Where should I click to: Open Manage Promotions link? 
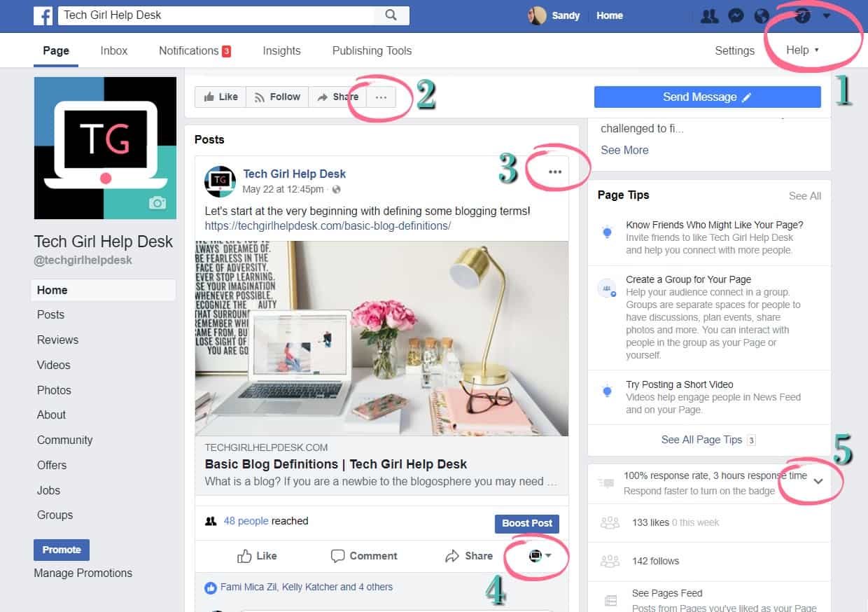coord(83,573)
